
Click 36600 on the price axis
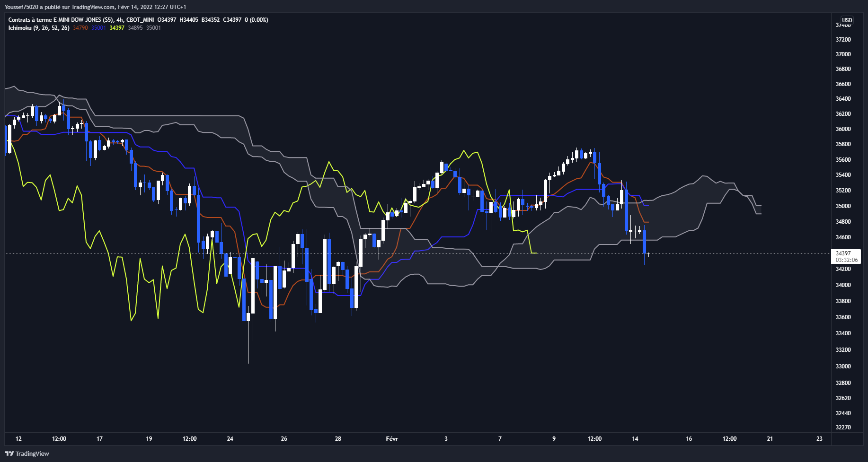[843, 84]
